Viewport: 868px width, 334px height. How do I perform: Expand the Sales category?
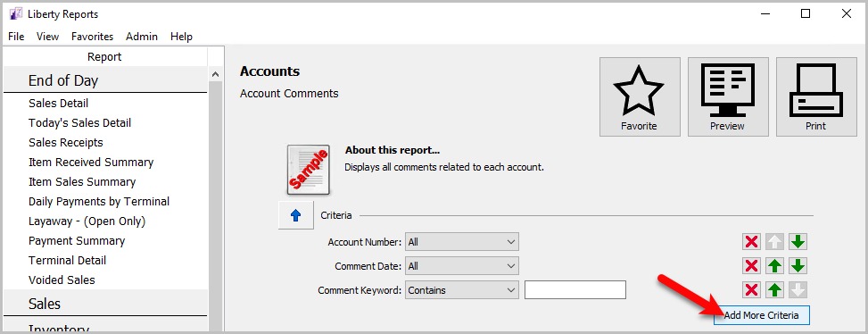(x=105, y=304)
